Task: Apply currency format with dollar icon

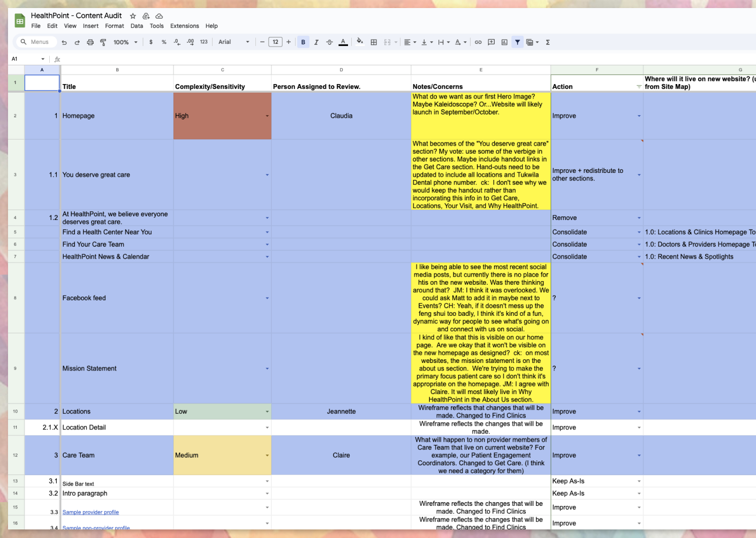Action: click(x=151, y=42)
